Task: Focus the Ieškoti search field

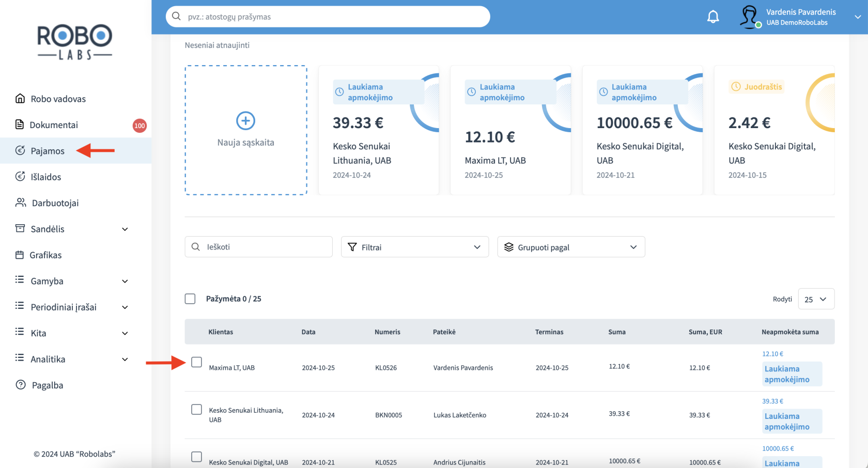Action: coord(258,247)
